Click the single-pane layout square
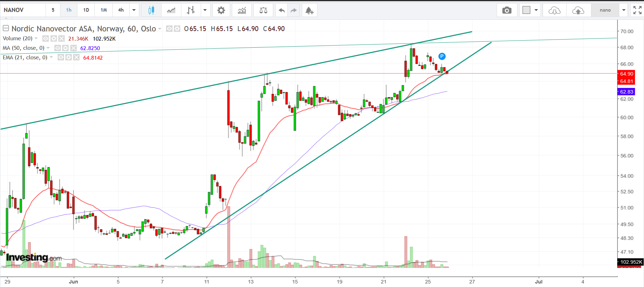 click(526, 10)
